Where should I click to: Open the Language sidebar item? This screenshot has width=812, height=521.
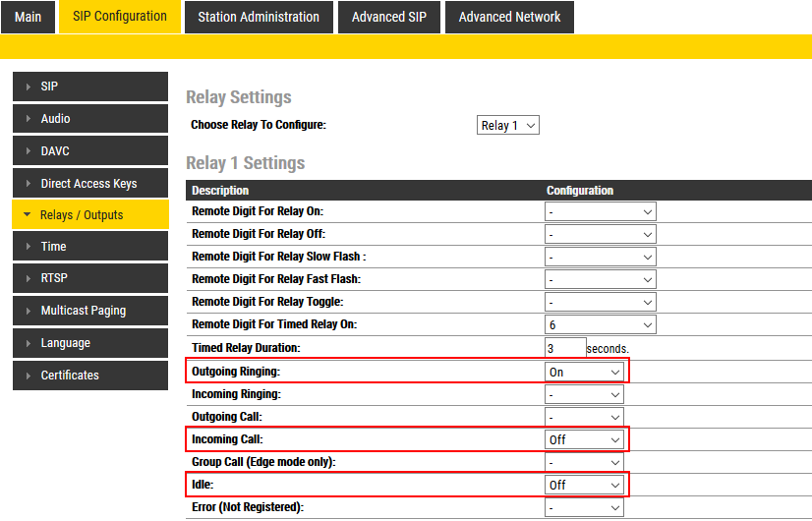(x=89, y=343)
